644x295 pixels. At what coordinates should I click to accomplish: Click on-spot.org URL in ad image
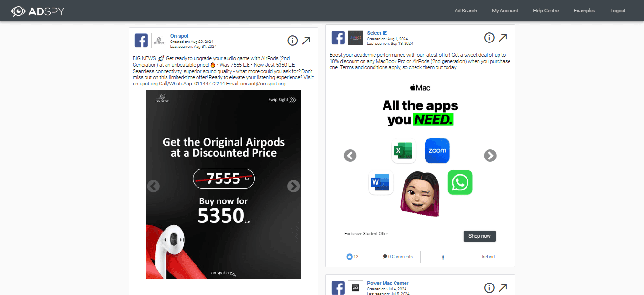(222, 273)
